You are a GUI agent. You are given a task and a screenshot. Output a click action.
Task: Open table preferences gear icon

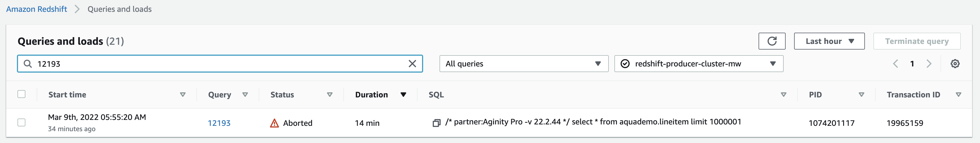(955, 64)
